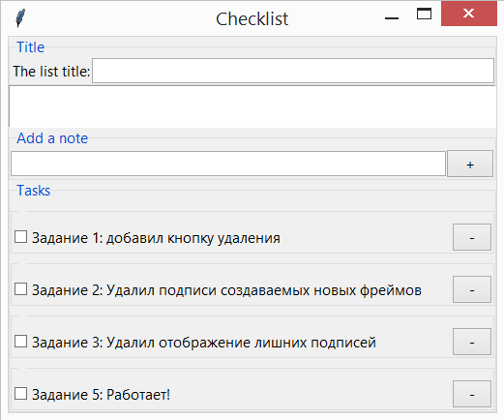Viewport: 504px width, 420px height.
Task: Click the 'Add a note' section label
Action: tap(52, 138)
